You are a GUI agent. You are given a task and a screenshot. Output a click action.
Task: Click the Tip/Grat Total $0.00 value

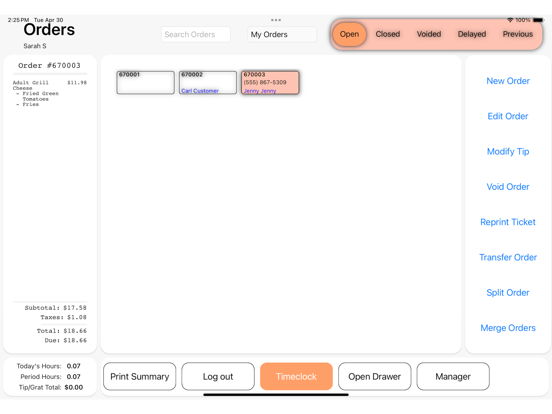point(74,387)
